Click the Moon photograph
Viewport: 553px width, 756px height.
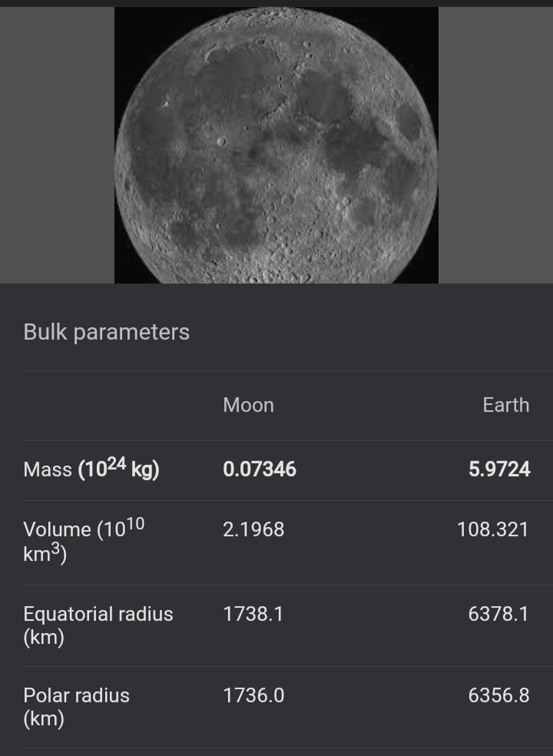276,145
